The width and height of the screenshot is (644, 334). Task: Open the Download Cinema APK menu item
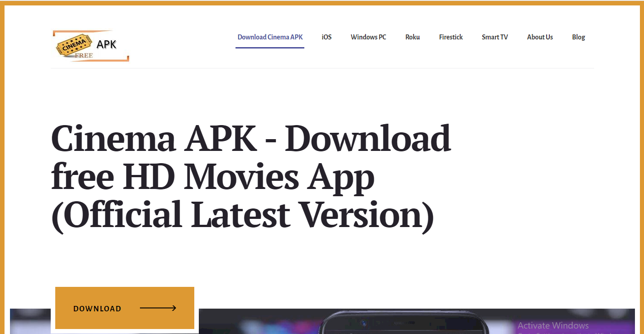point(270,37)
